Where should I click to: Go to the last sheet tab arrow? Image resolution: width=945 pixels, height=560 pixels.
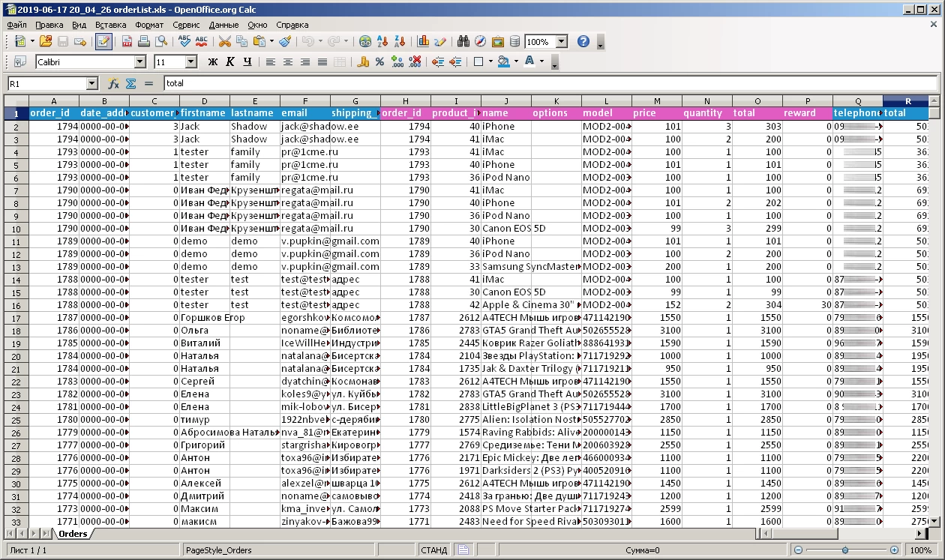point(46,534)
